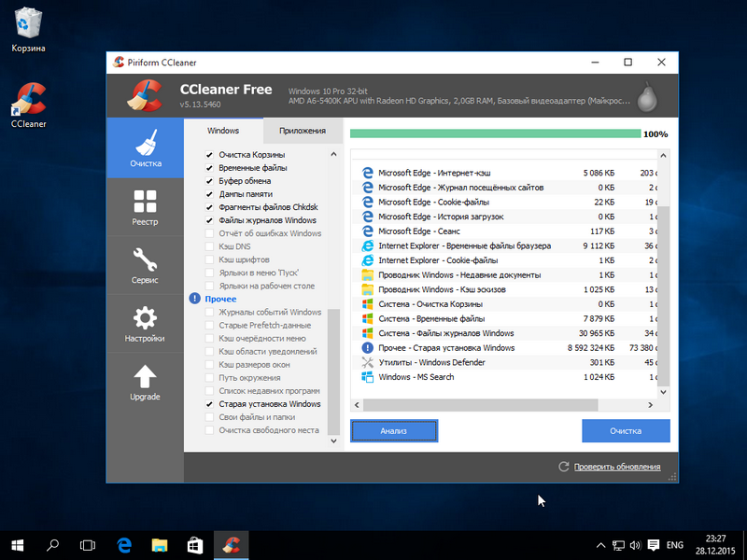Select the Windows tab
The height and width of the screenshot is (560, 747).
[223, 131]
